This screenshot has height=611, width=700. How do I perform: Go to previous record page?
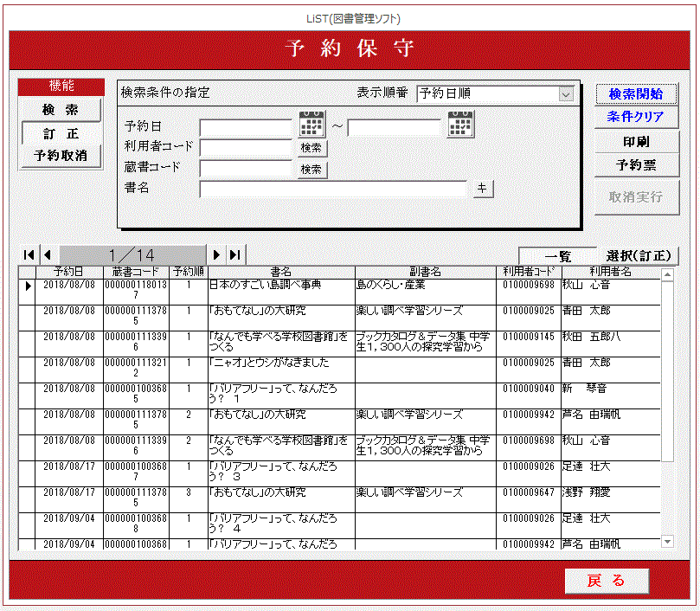(x=48, y=255)
